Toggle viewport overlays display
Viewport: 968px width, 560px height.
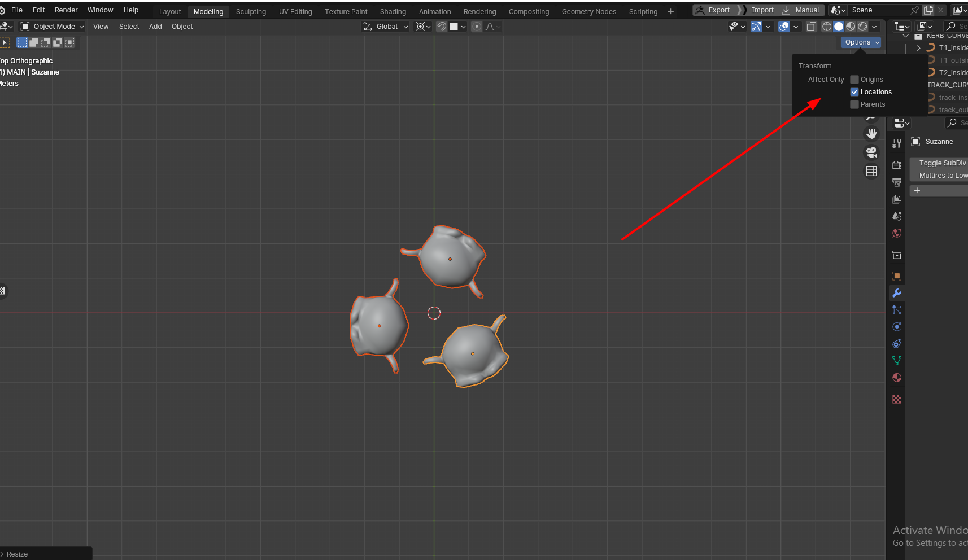click(784, 27)
